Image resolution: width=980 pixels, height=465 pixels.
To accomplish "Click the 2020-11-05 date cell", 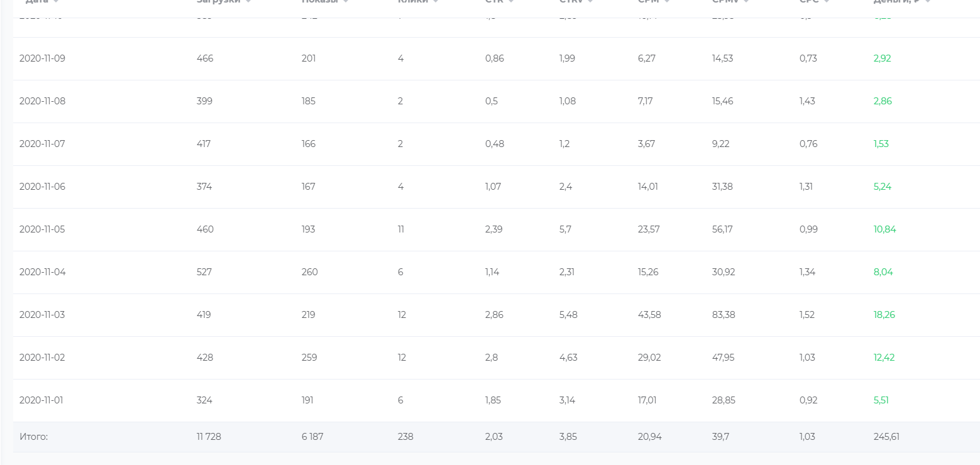I will [x=42, y=229].
